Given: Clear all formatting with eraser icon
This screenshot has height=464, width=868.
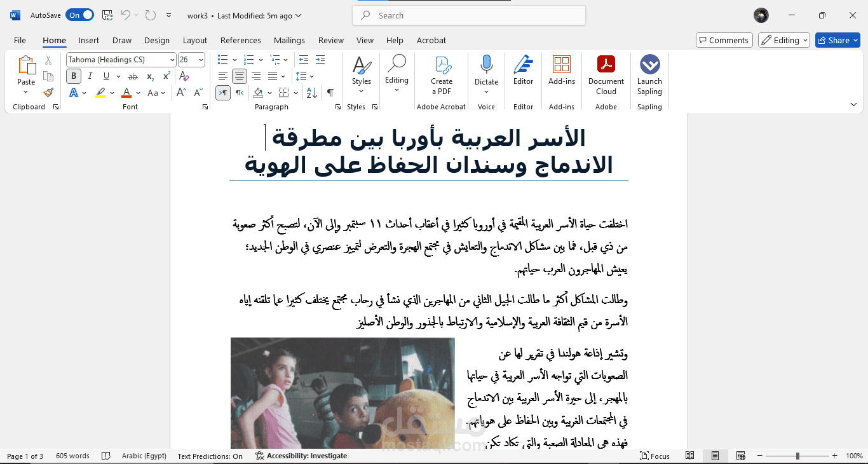Looking at the screenshot, I should click(184, 76).
